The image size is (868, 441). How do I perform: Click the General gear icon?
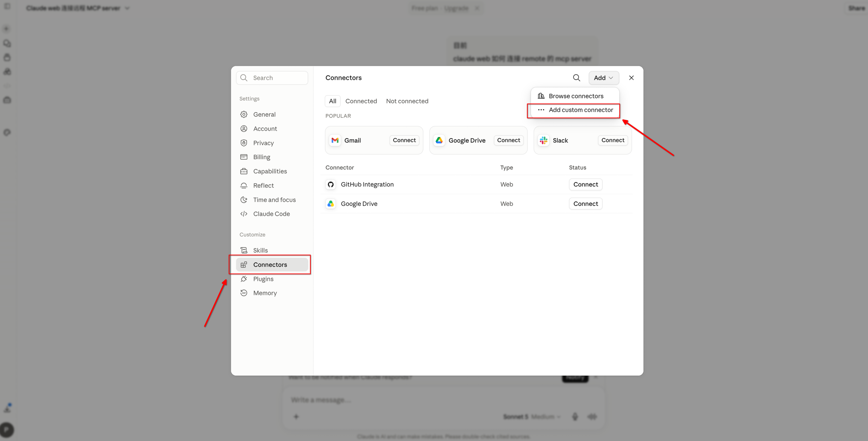pyautogui.click(x=244, y=114)
